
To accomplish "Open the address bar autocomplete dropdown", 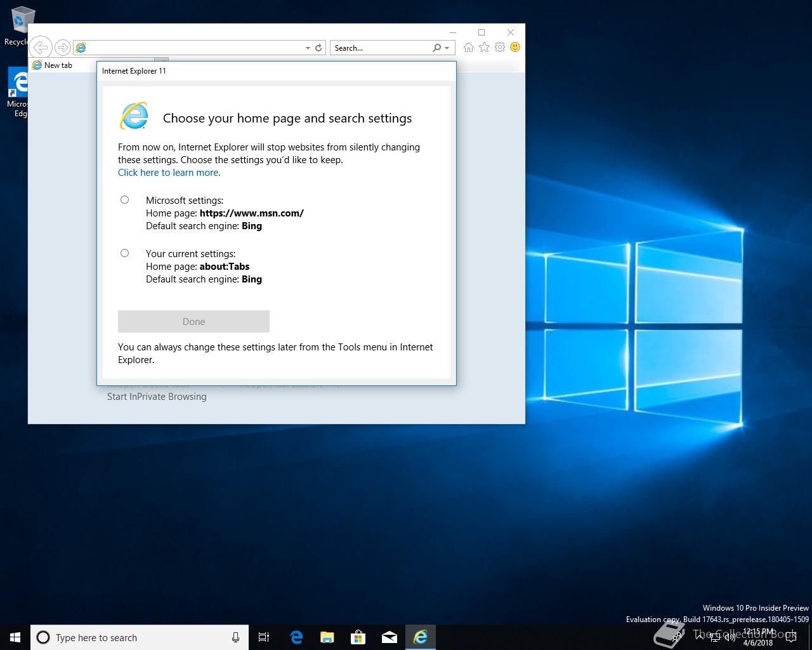I will click(x=308, y=48).
